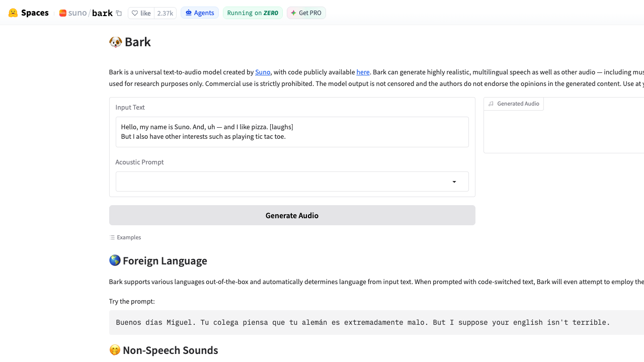This screenshot has width=644, height=362.
Task: Open the suno owner link
Action: [x=77, y=13]
